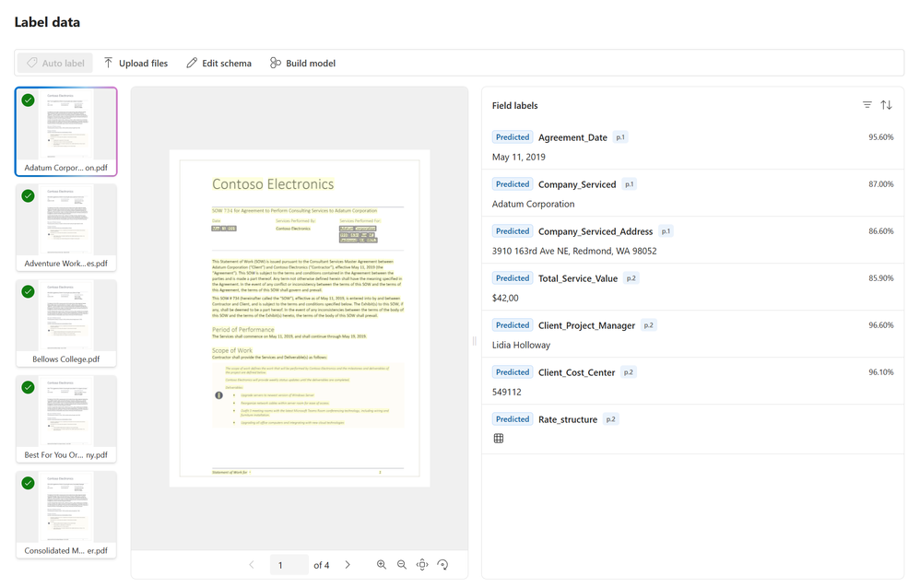
Task: Select the Company_Serviced_Address field label
Action: click(x=596, y=231)
